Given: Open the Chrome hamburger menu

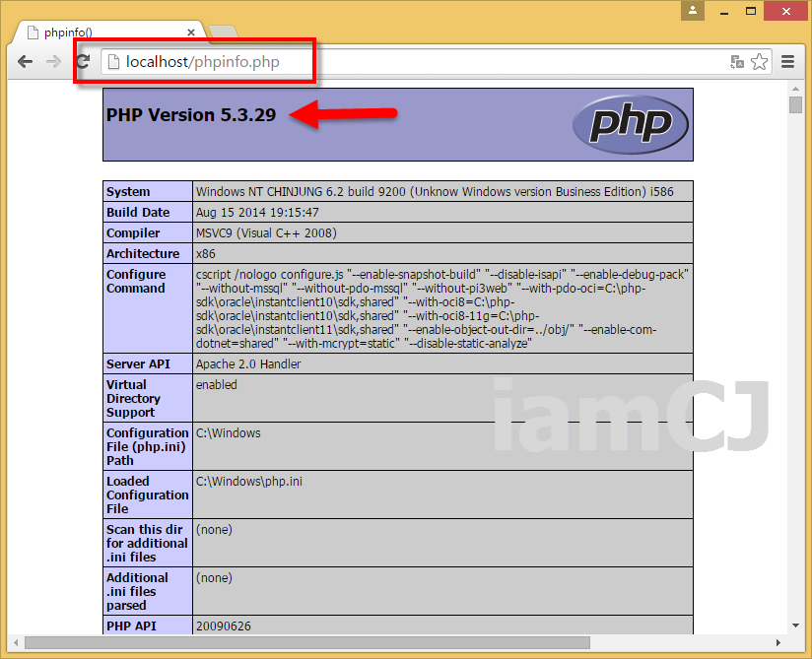Looking at the screenshot, I should 787,62.
